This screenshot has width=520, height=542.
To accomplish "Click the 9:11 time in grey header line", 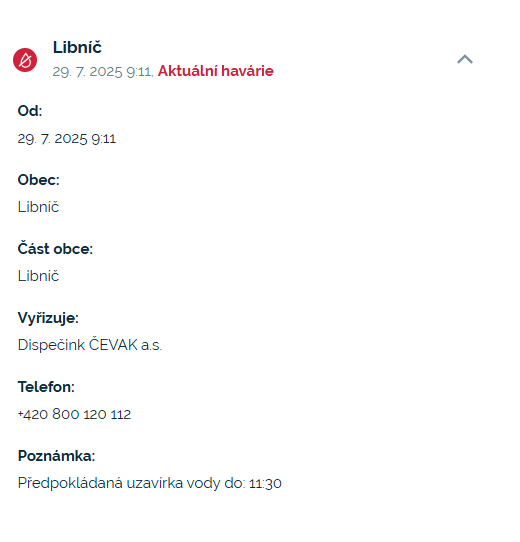I will pyautogui.click(x=139, y=72).
